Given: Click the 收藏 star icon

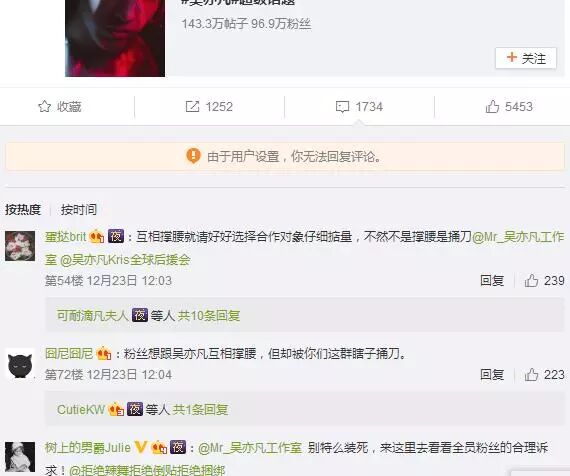Looking at the screenshot, I should click(44, 107).
